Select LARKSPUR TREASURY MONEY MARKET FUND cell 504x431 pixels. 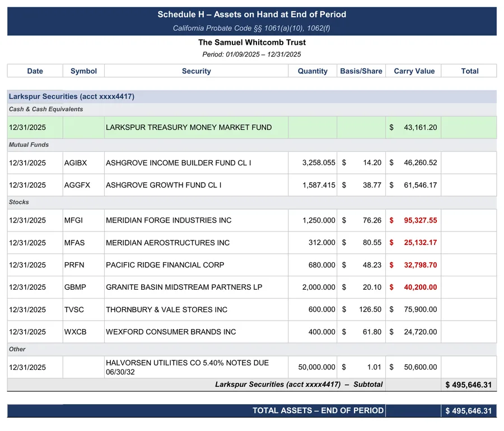196,127
